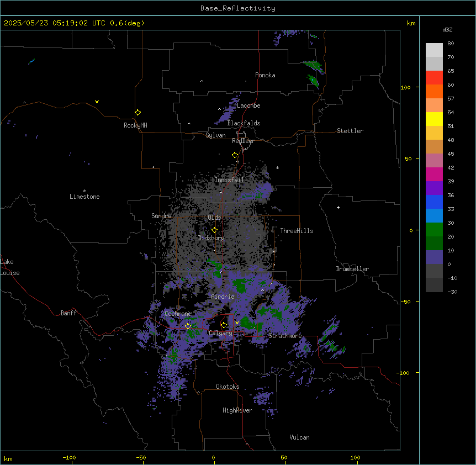476x465 pixels.
Task: Pick the orange swatch between 60 and 57
Action: coord(434,91)
